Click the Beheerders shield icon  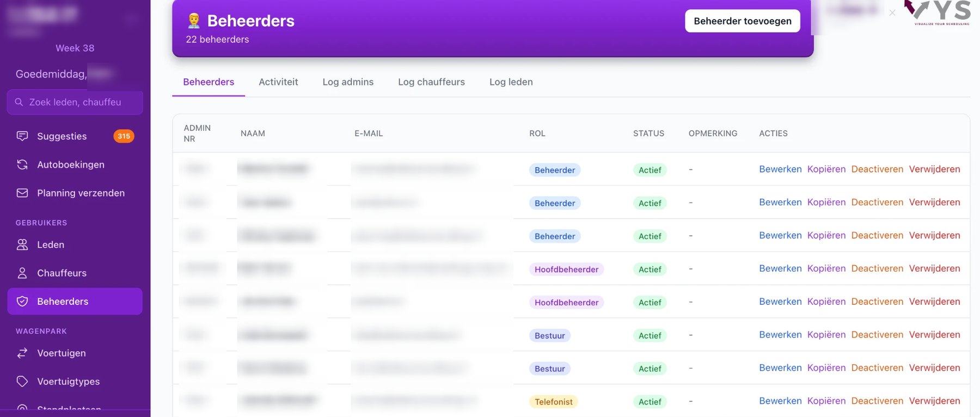(x=22, y=301)
